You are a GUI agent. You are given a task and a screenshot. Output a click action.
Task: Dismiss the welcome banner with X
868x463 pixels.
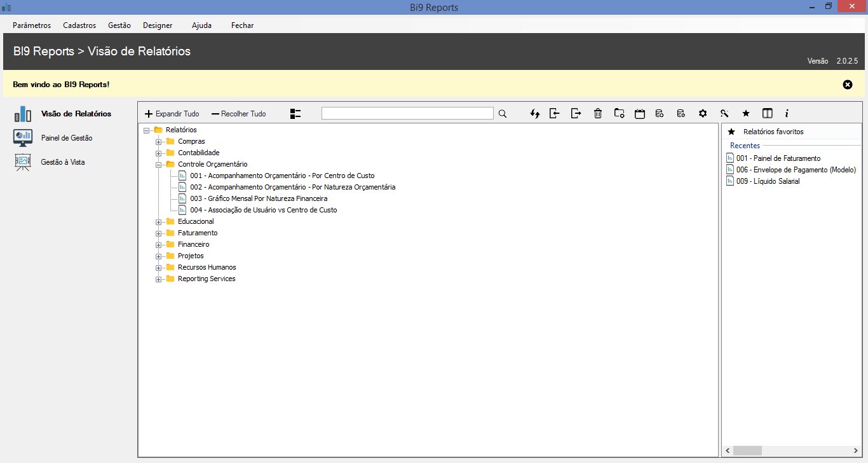[x=847, y=85]
